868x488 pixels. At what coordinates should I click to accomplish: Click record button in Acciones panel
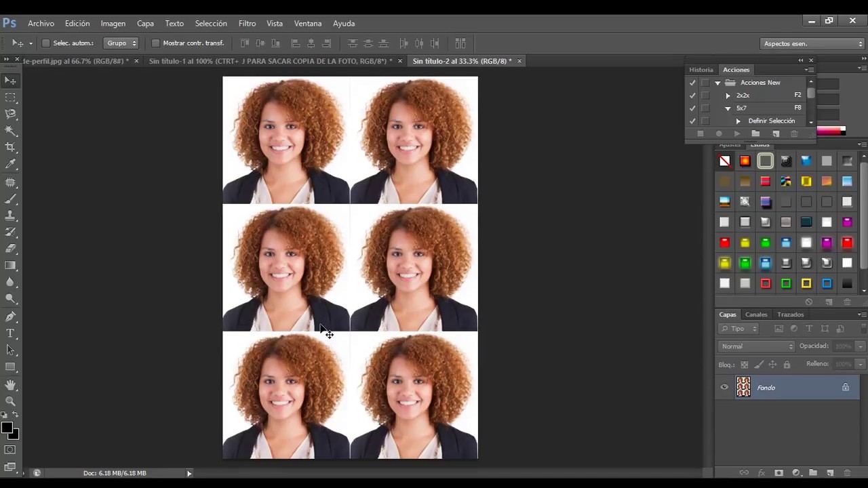tap(719, 134)
